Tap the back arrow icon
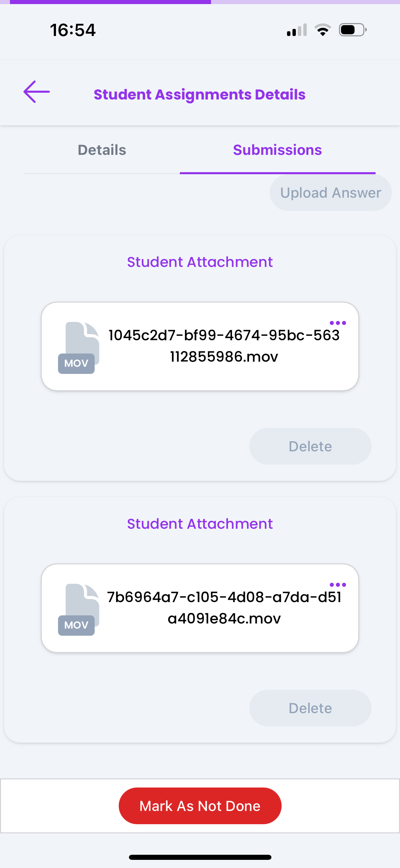 37,92
